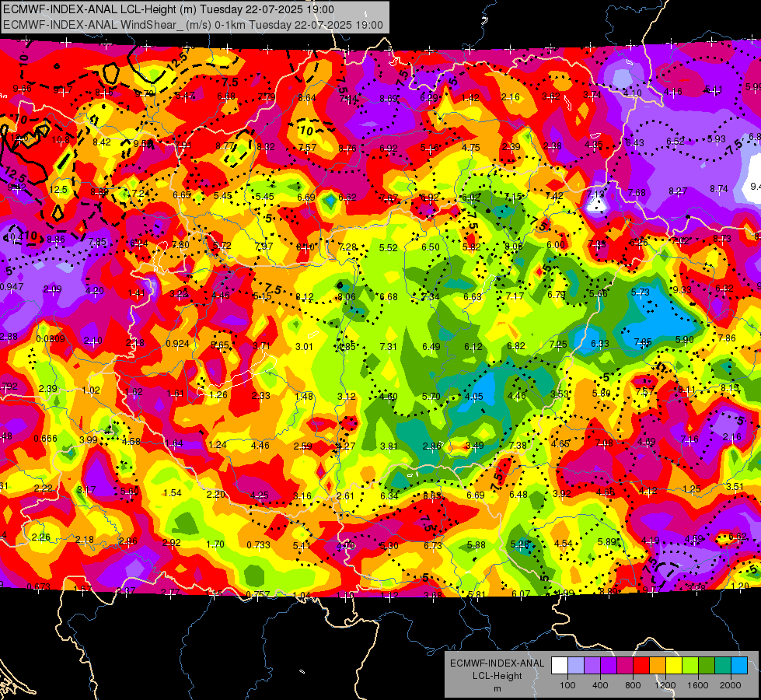Click the '7.25' wind shear value

(x=558, y=344)
